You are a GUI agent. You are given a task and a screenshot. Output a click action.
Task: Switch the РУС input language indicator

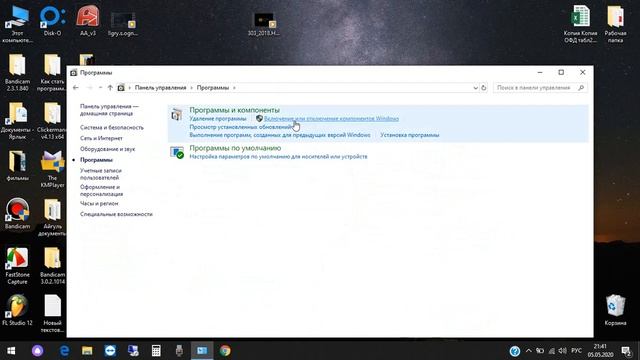[x=576, y=351]
